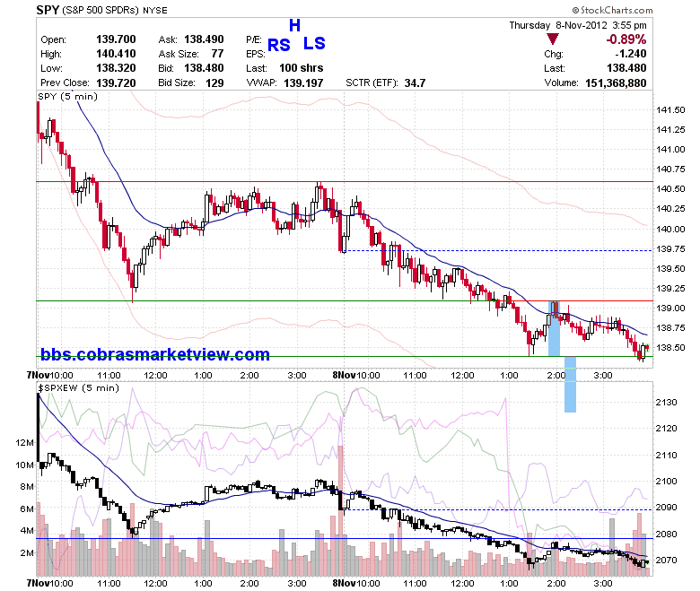Screen dimensions: 700x591
Task: Click the blue 'RS' shoulder annotation
Action: click(279, 45)
